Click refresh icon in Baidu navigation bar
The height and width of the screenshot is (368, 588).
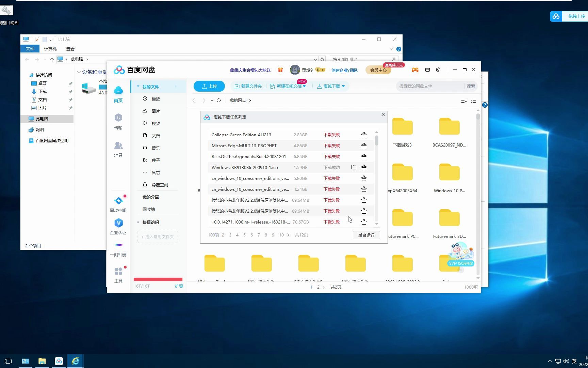pyautogui.click(x=219, y=101)
